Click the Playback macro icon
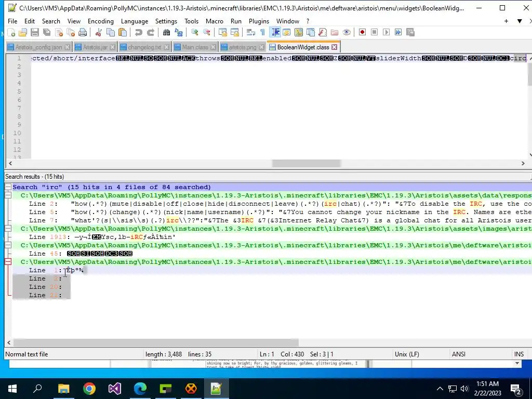The height and width of the screenshot is (399, 532). 386,33
